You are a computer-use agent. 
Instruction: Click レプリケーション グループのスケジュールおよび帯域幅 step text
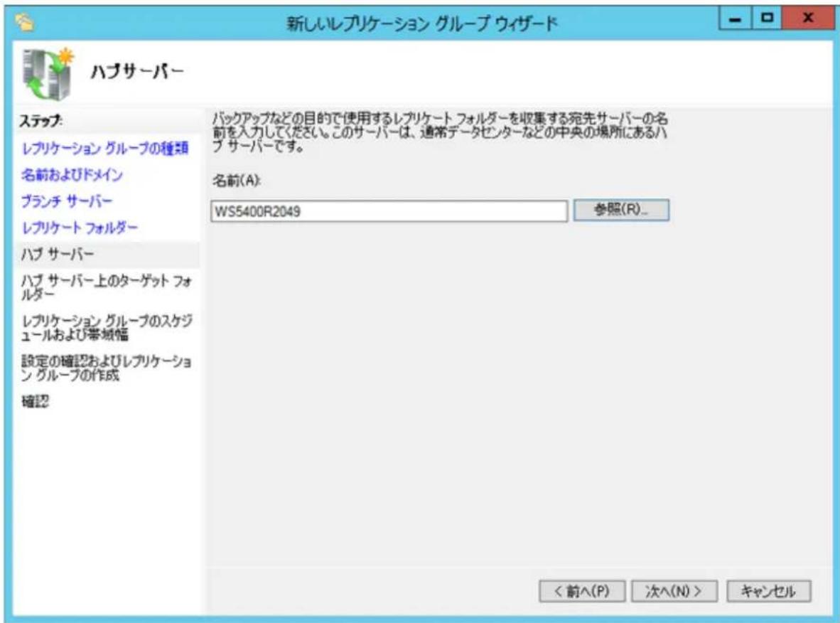pyautogui.click(x=107, y=328)
